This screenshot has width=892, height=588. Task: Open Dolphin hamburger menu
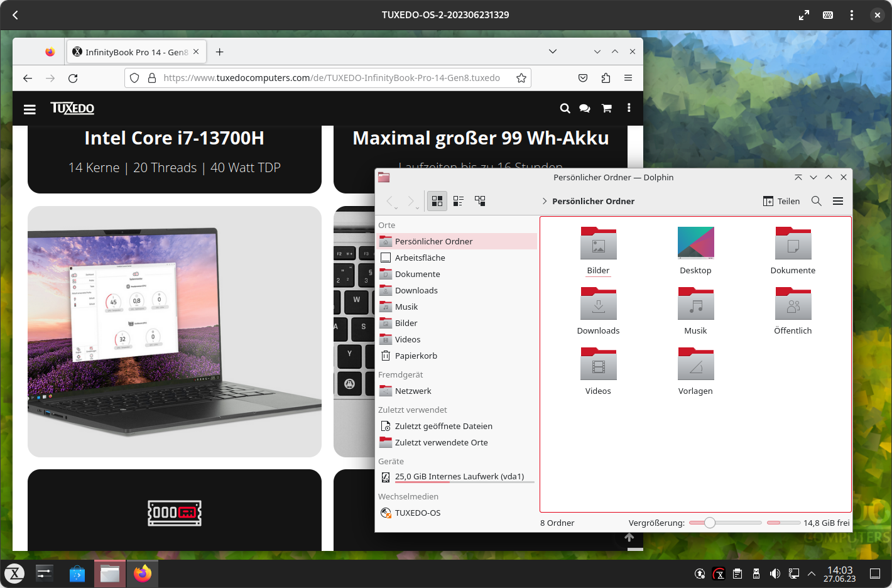tap(838, 201)
